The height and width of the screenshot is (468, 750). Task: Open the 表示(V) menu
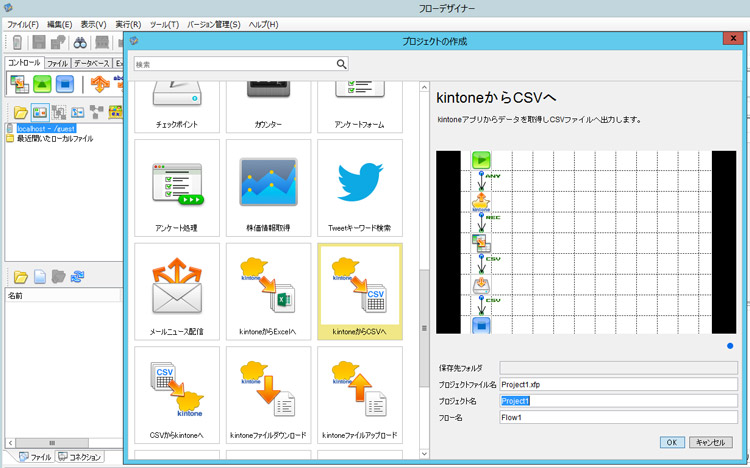point(93,24)
